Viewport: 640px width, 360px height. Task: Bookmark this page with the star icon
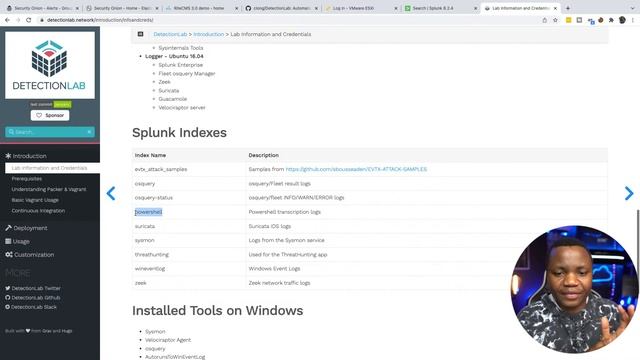coord(555,20)
